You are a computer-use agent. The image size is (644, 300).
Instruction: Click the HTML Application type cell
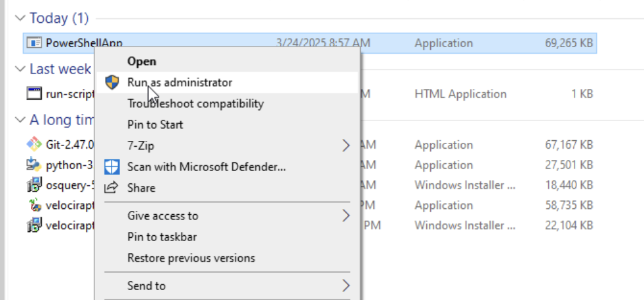pos(460,94)
